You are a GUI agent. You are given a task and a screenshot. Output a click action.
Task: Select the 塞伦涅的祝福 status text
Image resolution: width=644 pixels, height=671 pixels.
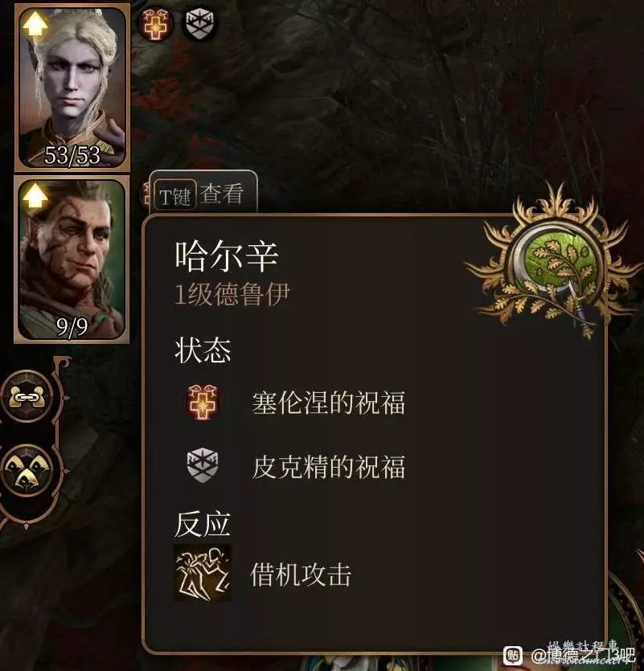(x=329, y=403)
